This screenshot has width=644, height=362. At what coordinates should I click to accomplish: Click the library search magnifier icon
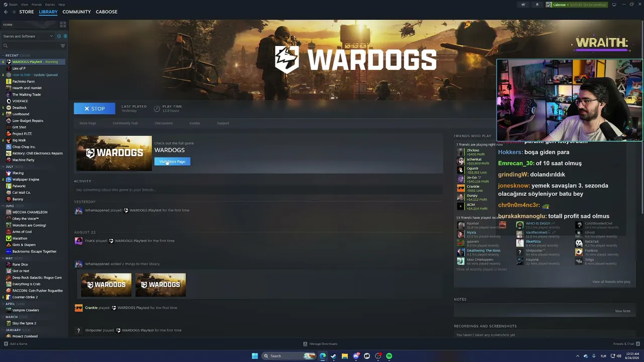[x=6, y=46]
